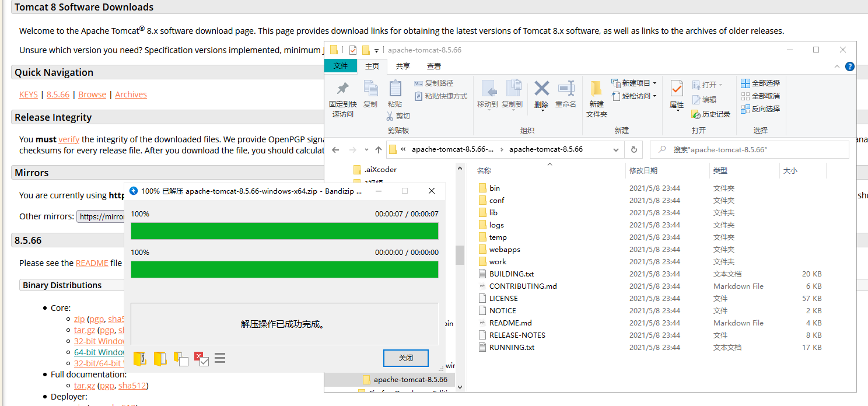Click the upper green extraction progress bar
This screenshot has width=868, height=406.
tap(285, 231)
